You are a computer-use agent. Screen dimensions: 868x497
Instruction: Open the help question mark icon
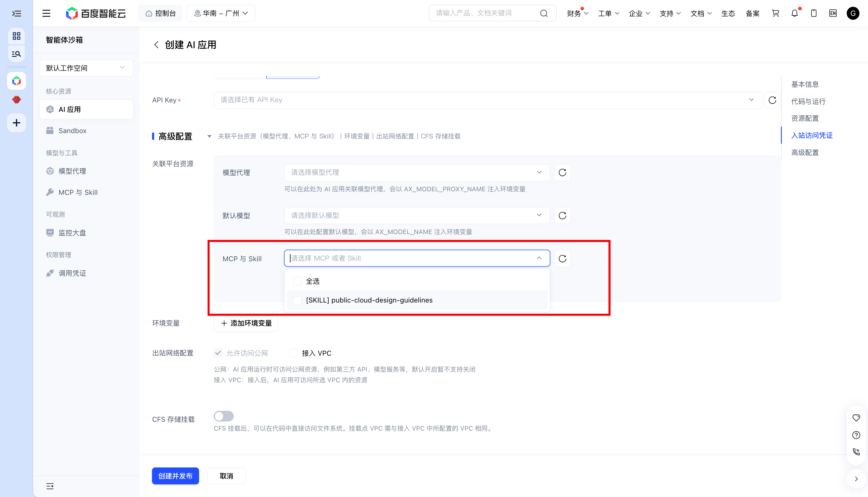(x=856, y=435)
